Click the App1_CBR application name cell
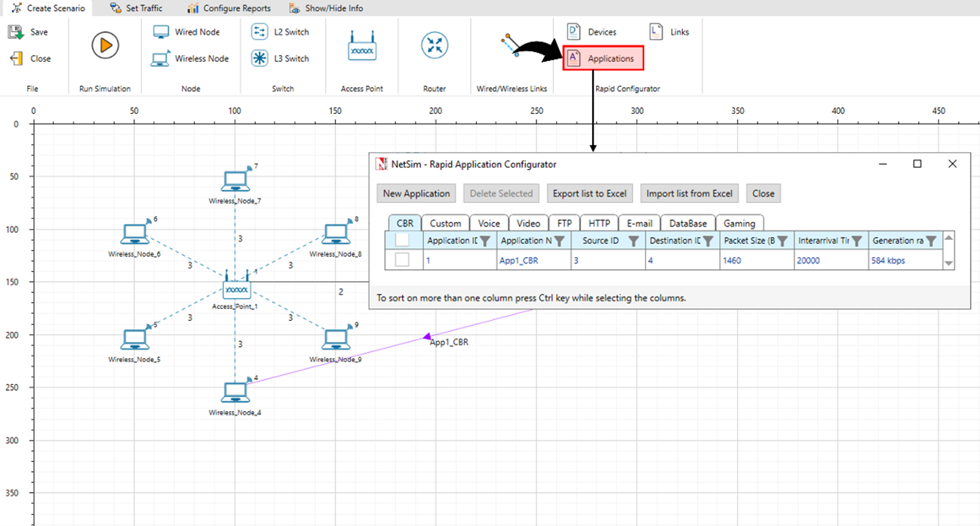 [534, 260]
